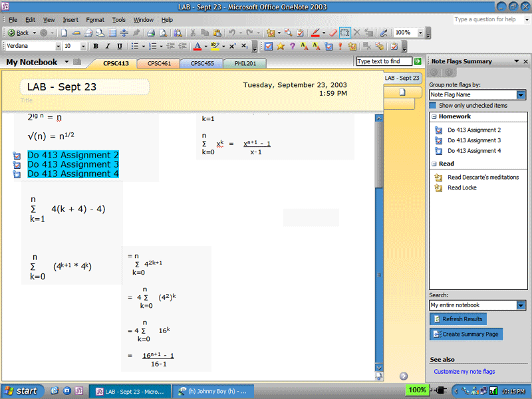Image resolution: width=532 pixels, height=399 pixels.
Task: Click the purple question mark flag icon
Action: 292,47
